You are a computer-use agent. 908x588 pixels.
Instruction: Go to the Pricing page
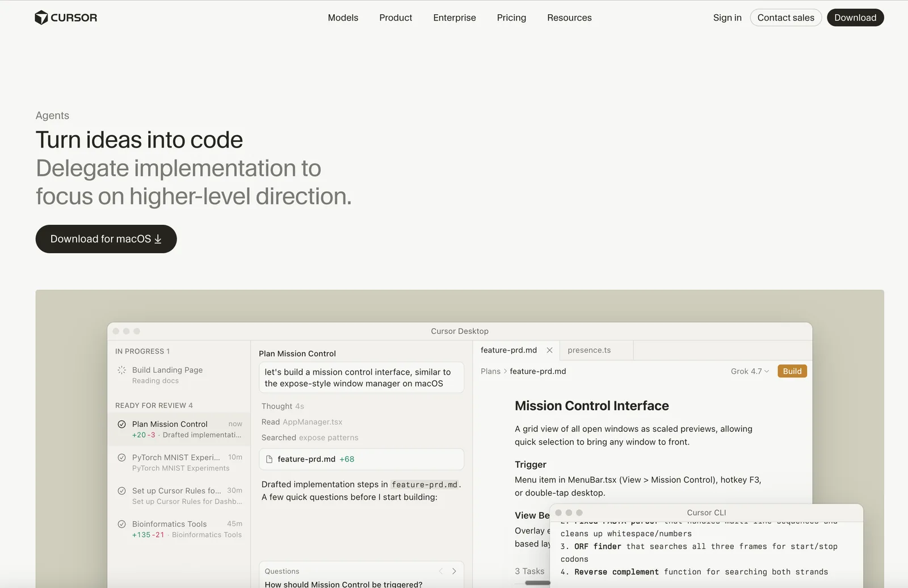[x=511, y=18]
